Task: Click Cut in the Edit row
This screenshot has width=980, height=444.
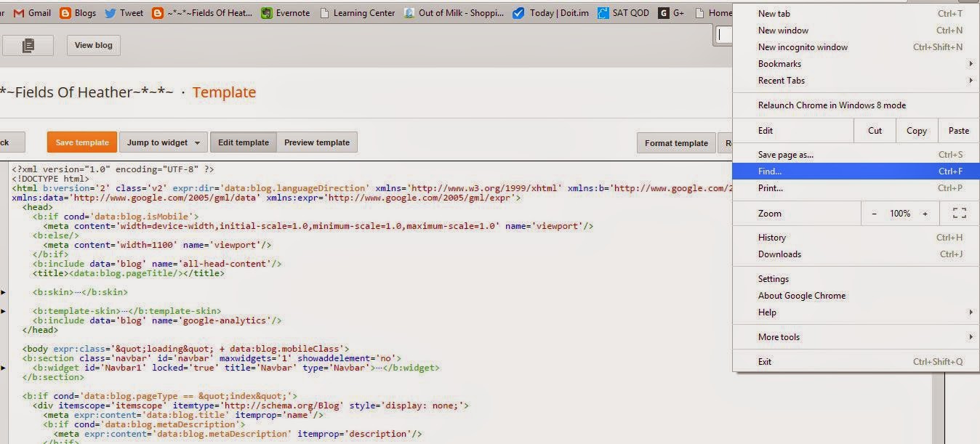Action: (x=875, y=131)
